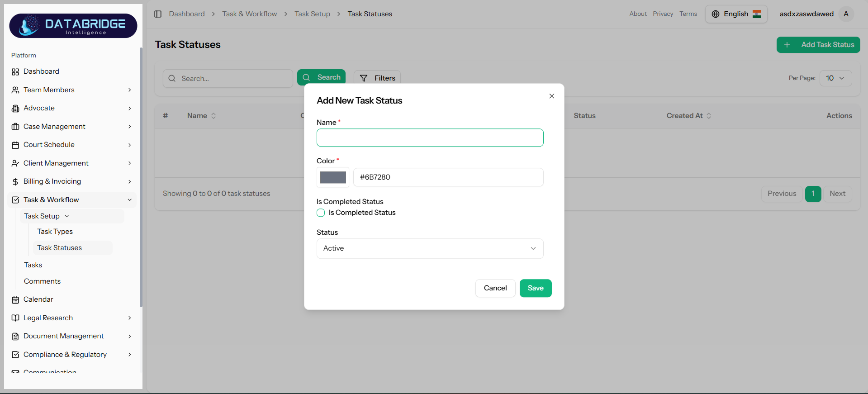This screenshot has width=868, height=394.
Task: Go to the Next page
Action: coord(837,194)
